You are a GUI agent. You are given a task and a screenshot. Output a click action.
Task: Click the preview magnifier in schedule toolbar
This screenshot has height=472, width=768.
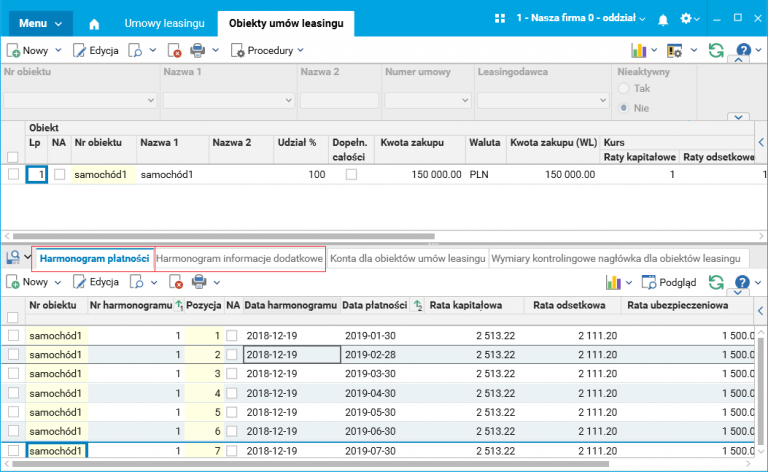[x=137, y=282]
